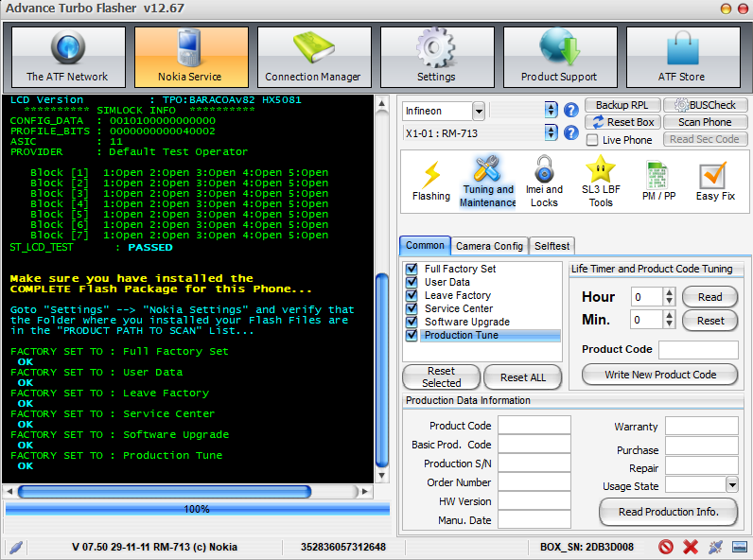Screen dimensions: 753x560
Task: Click the Reset ALL button
Action: [522, 377]
